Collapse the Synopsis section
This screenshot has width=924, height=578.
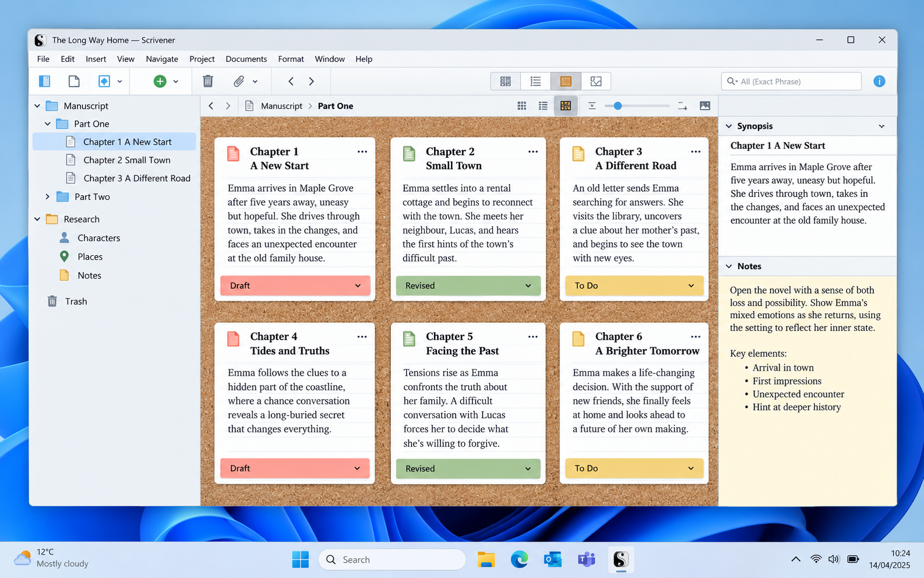pyautogui.click(x=729, y=126)
